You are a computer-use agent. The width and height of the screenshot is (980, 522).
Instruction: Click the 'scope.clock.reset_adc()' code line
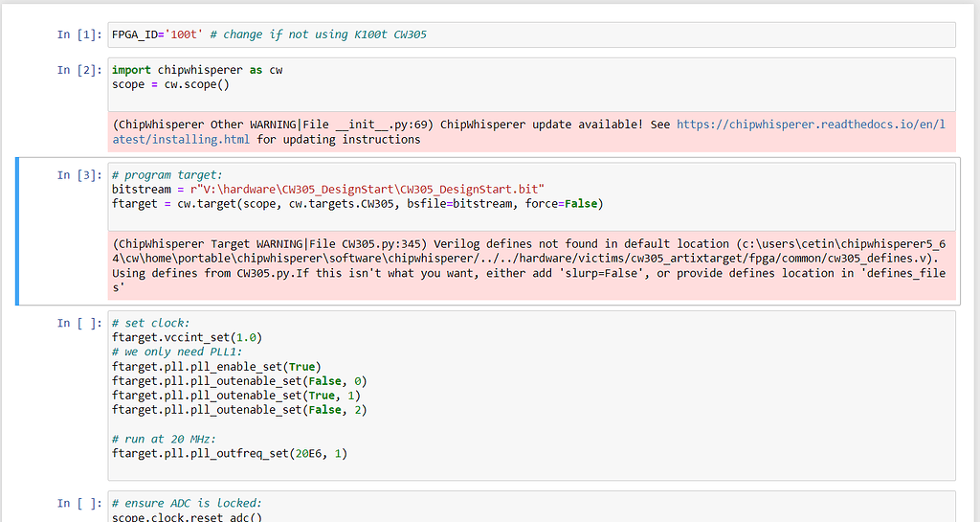[x=187, y=517]
